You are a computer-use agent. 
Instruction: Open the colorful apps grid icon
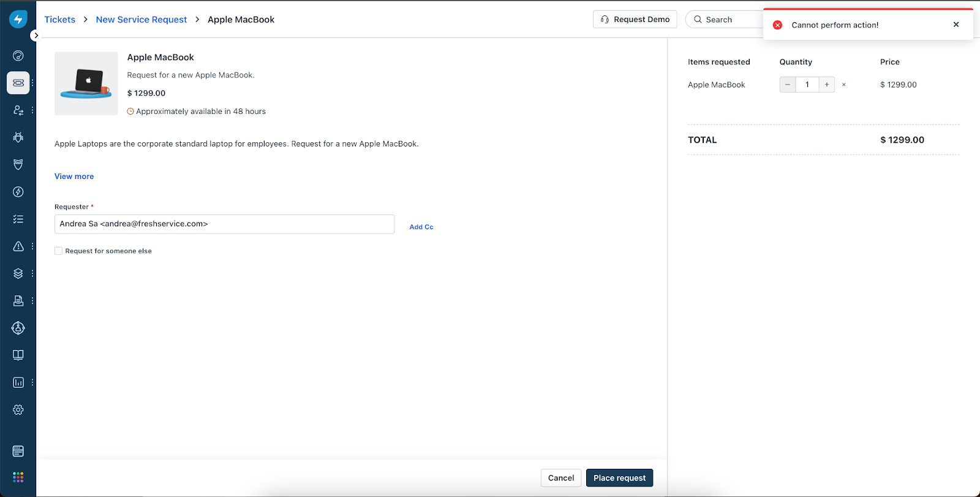18,477
